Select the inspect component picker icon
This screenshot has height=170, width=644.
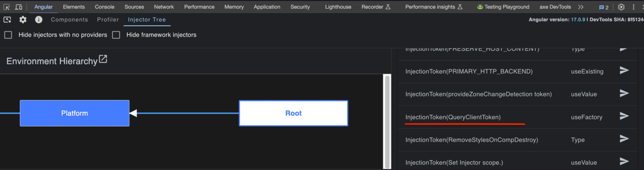pyautogui.click(x=7, y=20)
